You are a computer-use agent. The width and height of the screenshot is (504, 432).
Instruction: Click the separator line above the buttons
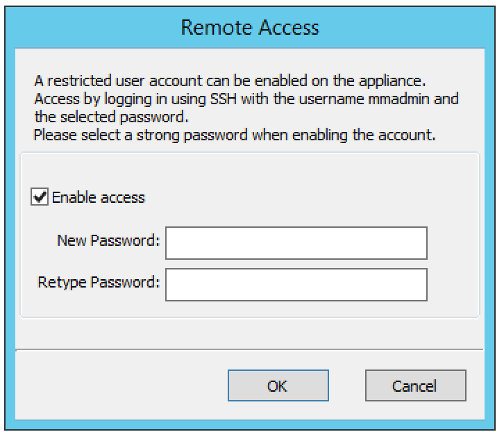tap(250, 349)
